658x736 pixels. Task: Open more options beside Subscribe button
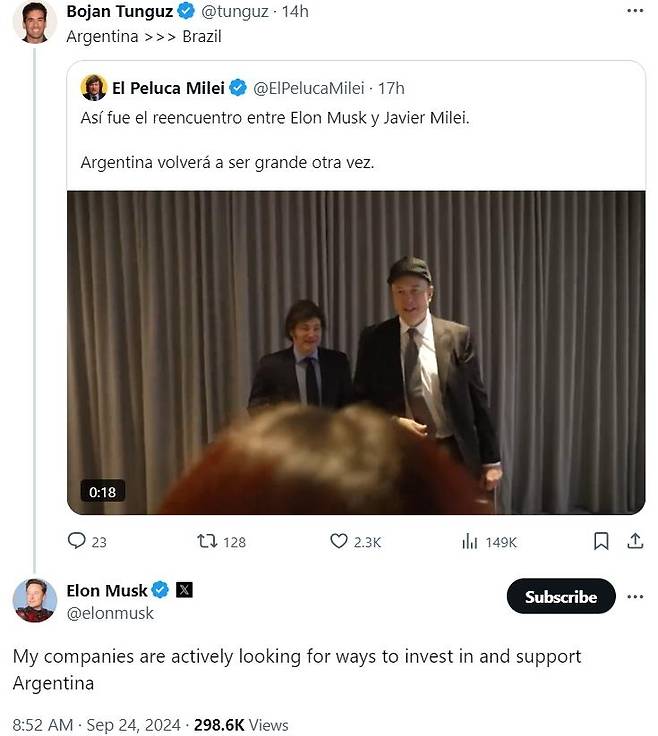635,597
